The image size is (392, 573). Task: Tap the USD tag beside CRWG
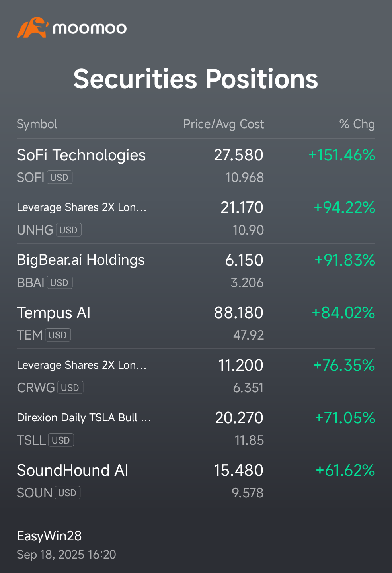pyautogui.click(x=70, y=387)
